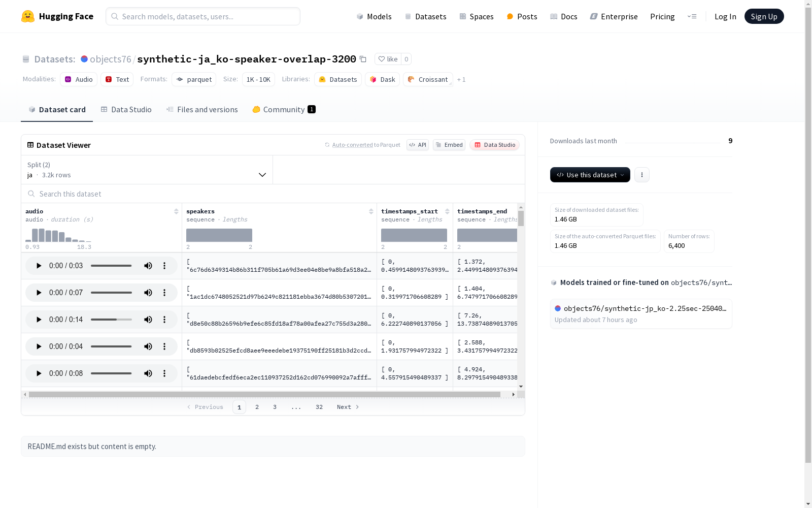The height and width of the screenshot is (508, 812).
Task: Focus the main search models field
Action: click(x=203, y=16)
